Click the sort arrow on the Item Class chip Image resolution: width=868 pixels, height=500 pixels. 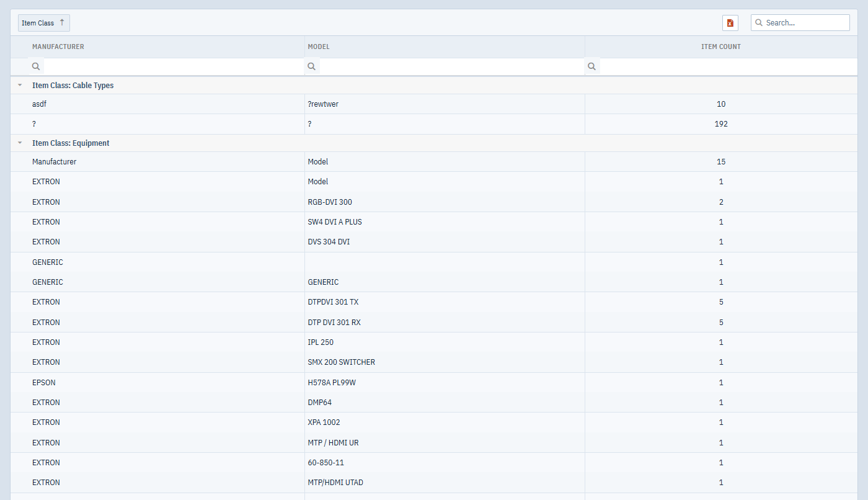pyautogui.click(x=62, y=22)
